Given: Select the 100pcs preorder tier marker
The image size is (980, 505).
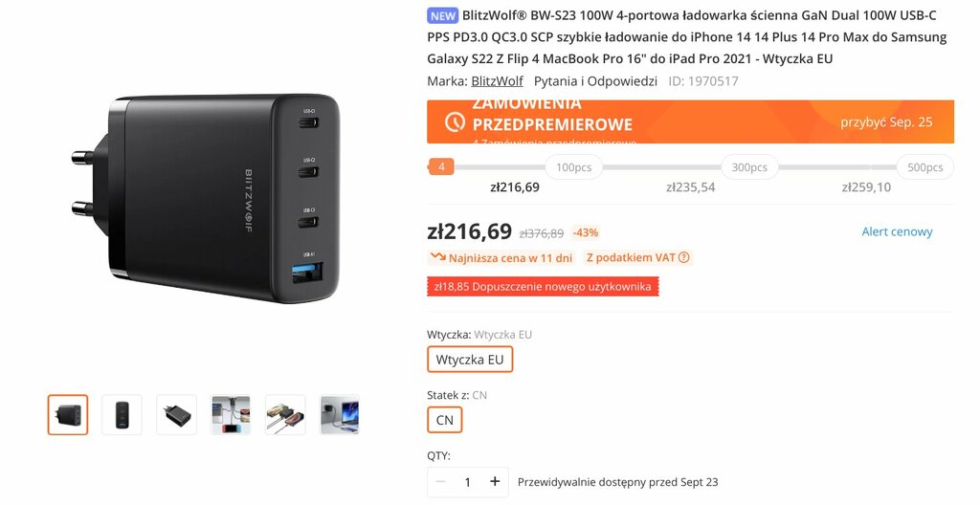Looking at the screenshot, I should (574, 167).
